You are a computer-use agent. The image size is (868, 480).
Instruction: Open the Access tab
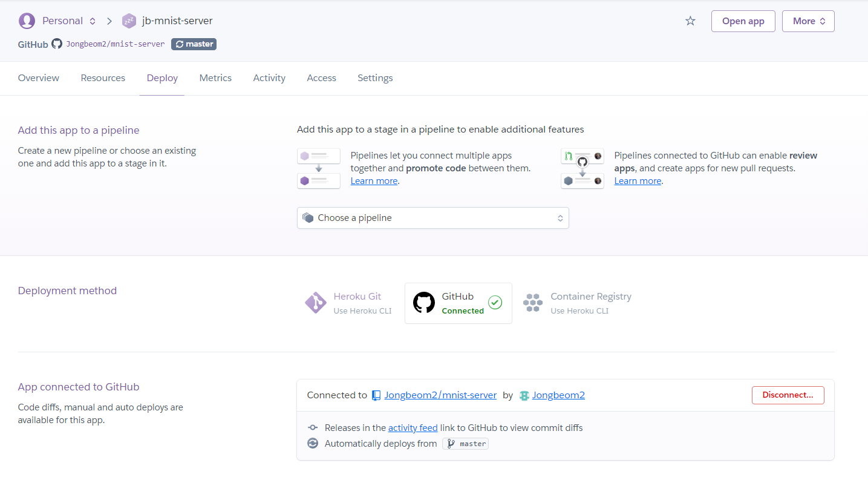[x=321, y=78]
